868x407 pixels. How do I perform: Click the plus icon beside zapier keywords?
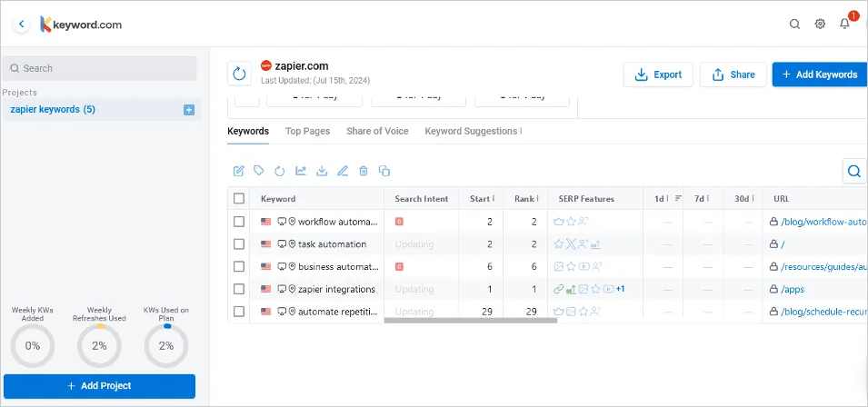189,110
